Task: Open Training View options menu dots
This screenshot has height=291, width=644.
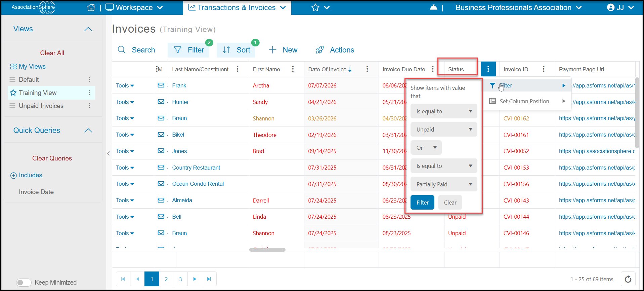Action: click(x=90, y=93)
